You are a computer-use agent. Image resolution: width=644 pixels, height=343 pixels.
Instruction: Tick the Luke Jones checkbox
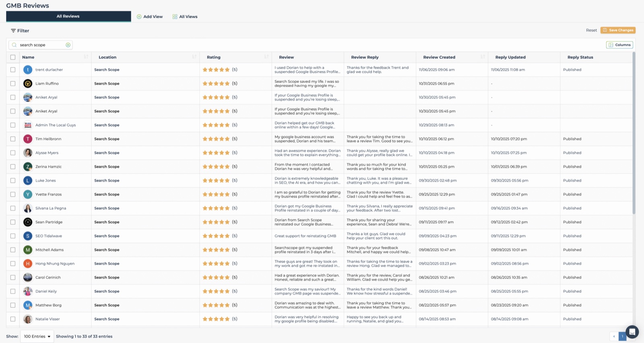point(13,181)
